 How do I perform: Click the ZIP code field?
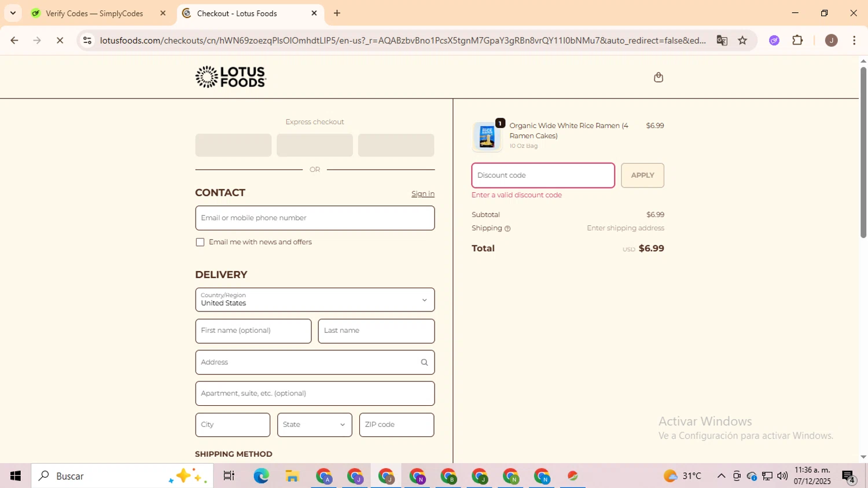point(396,425)
